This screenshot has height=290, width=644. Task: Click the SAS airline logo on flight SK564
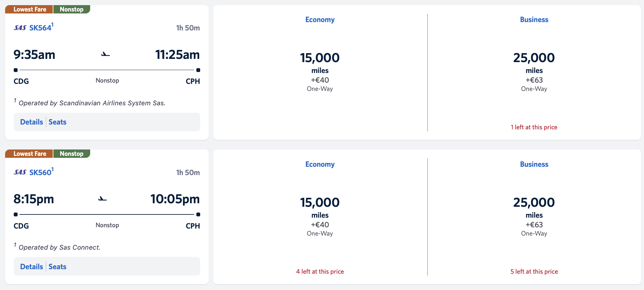click(x=20, y=28)
